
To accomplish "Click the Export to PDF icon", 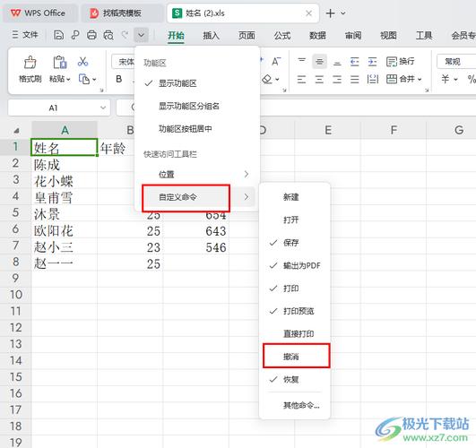I will pyautogui.click(x=75, y=35).
